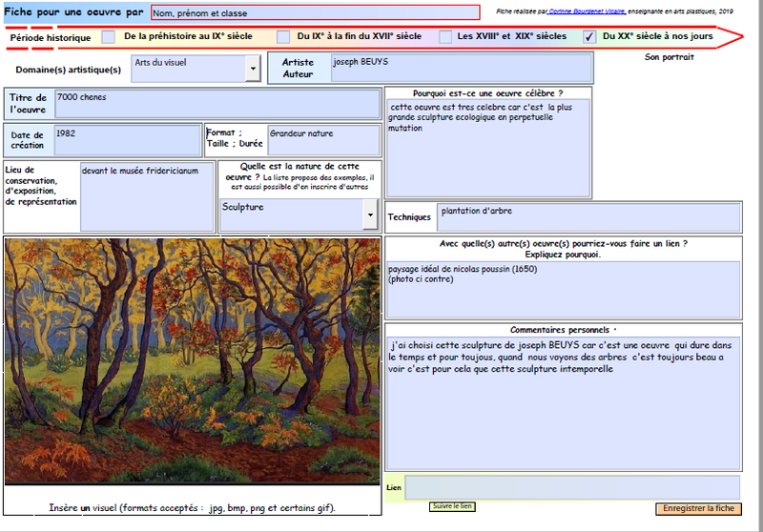Expand the nature de l'oeuvre Sculpture dropdown
Screen dimensions: 763x532
370,215
